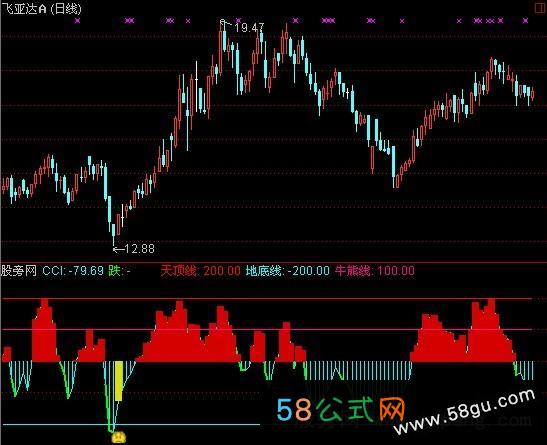Open the www.58gu.com watermark link
Viewport: 547px width, 445px height.
(465, 412)
